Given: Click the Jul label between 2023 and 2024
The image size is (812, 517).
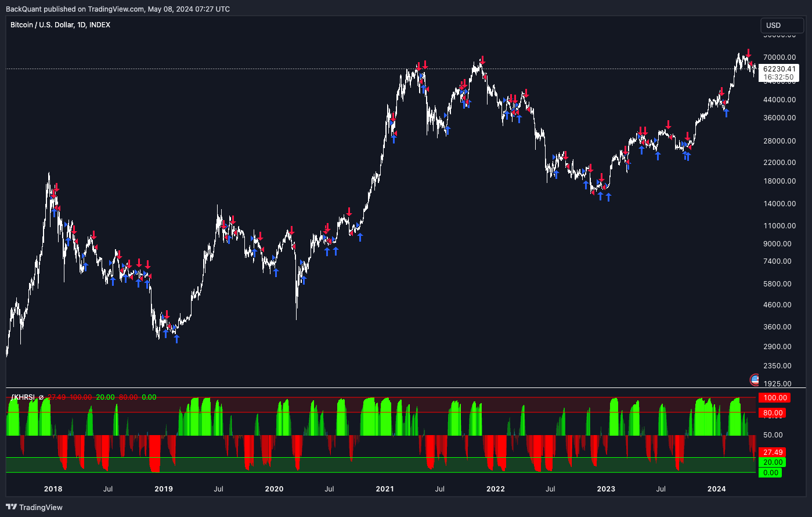Looking at the screenshot, I should tap(661, 489).
